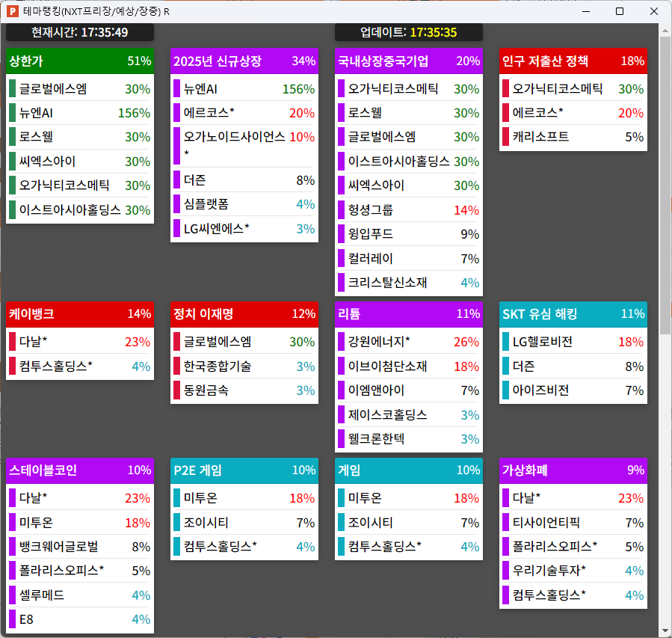This screenshot has width=672, height=638.
Task: Select the SKT 유심 해킹 theme header
Action: pyautogui.click(x=573, y=314)
